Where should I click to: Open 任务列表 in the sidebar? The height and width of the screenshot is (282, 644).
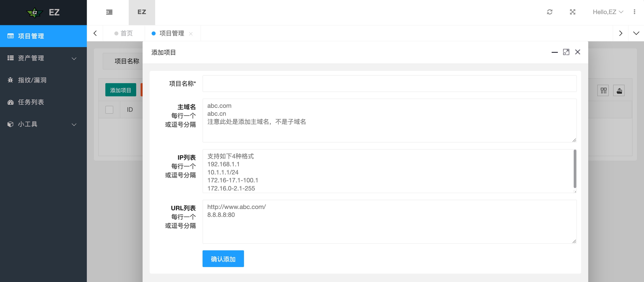[x=31, y=102]
